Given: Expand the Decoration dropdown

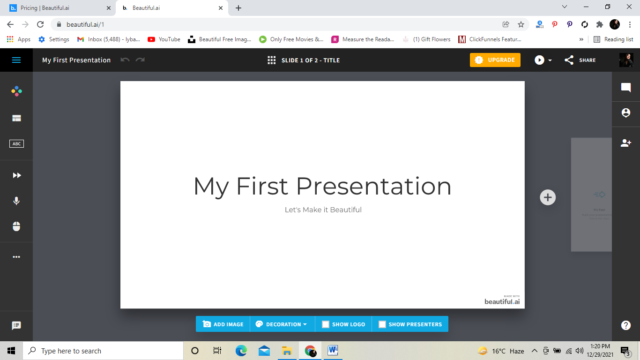Looking at the screenshot, I should pos(281,324).
